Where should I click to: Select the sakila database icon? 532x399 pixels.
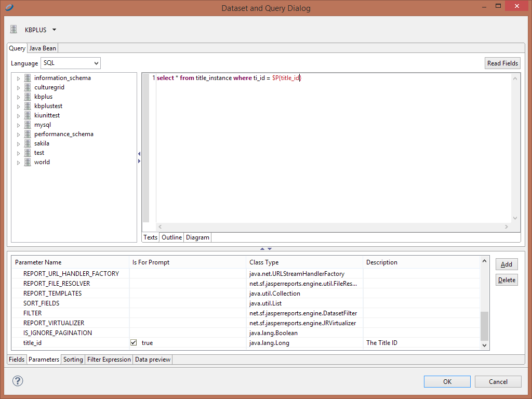(28, 143)
